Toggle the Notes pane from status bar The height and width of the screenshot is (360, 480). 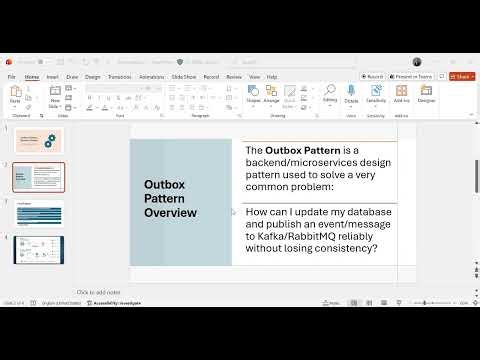click(x=331, y=303)
